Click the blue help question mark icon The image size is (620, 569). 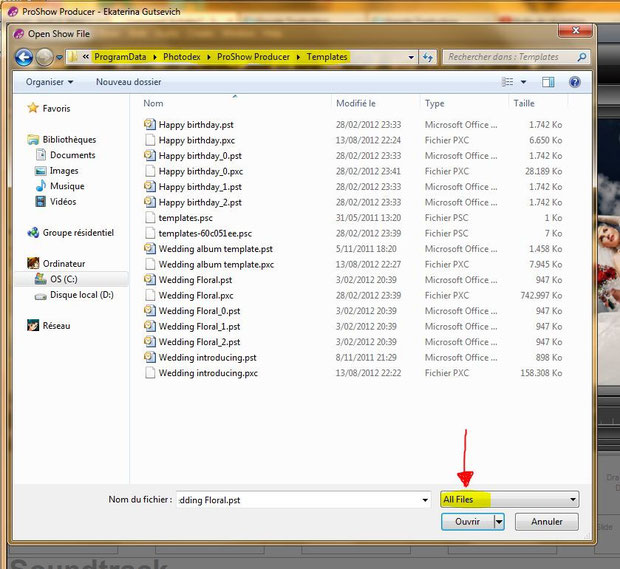point(575,82)
